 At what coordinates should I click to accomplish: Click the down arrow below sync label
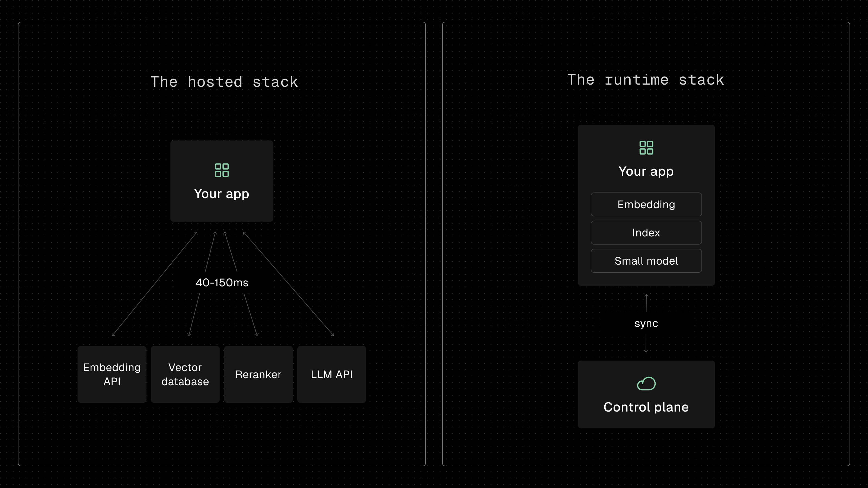point(646,343)
